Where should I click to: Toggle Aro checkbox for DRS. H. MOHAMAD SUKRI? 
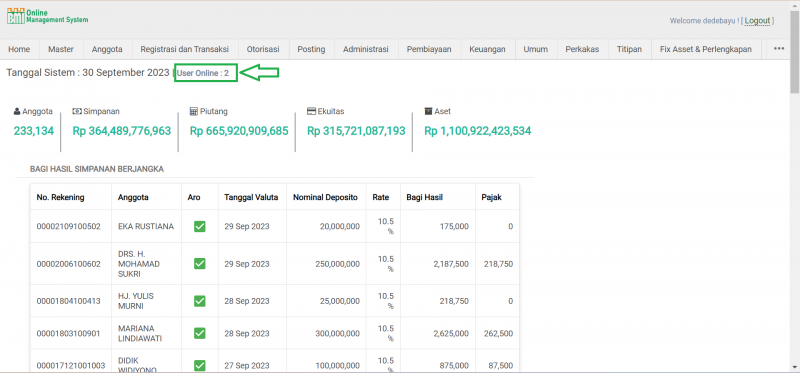click(199, 264)
